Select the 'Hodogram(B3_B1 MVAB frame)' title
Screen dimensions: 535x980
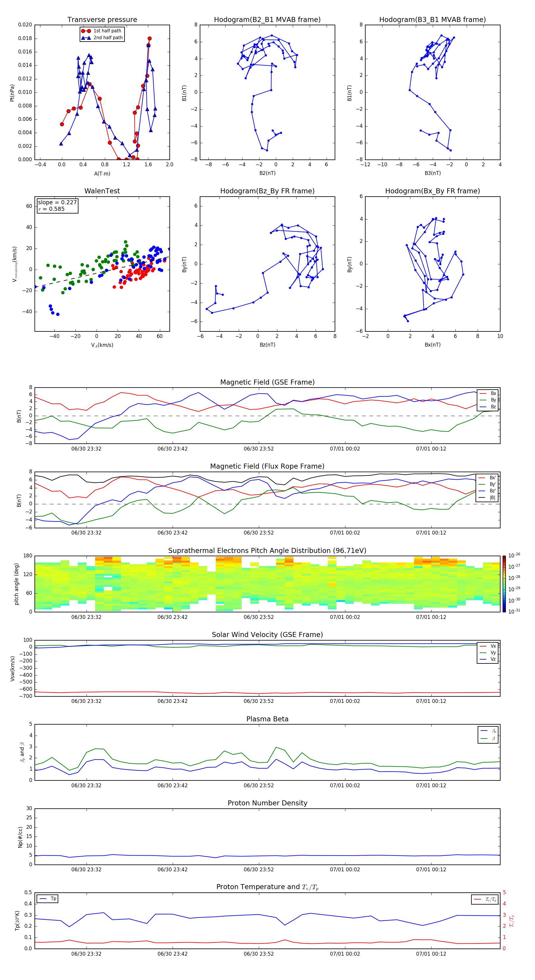[432, 20]
